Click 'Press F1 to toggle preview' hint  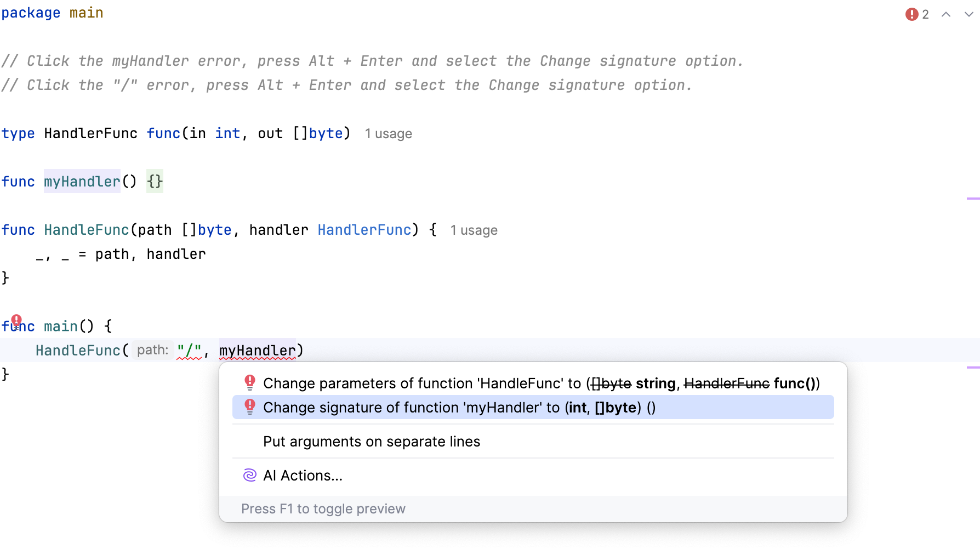pos(323,509)
